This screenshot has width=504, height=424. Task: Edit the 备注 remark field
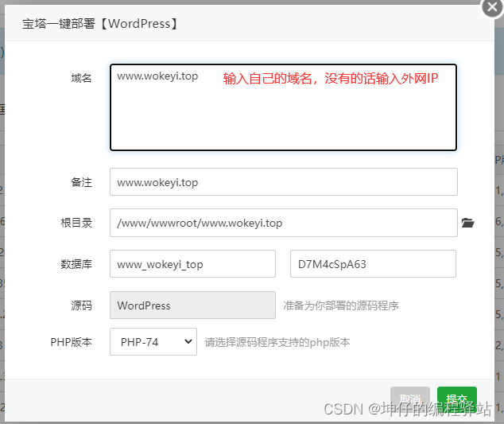tap(284, 181)
